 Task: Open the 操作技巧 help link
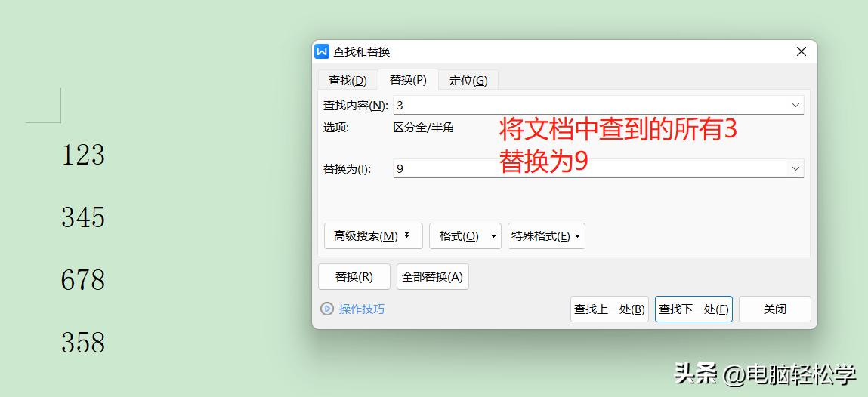click(x=362, y=309)
